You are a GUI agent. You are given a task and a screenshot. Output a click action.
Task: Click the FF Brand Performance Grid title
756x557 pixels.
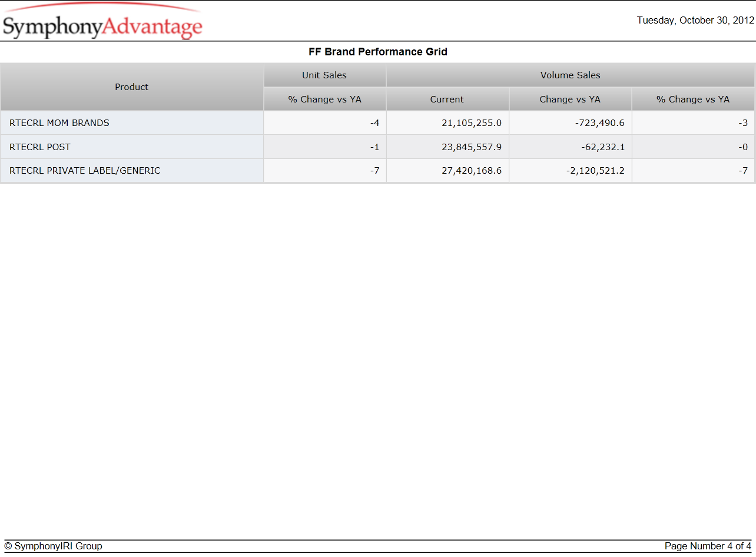click(378, 52)
